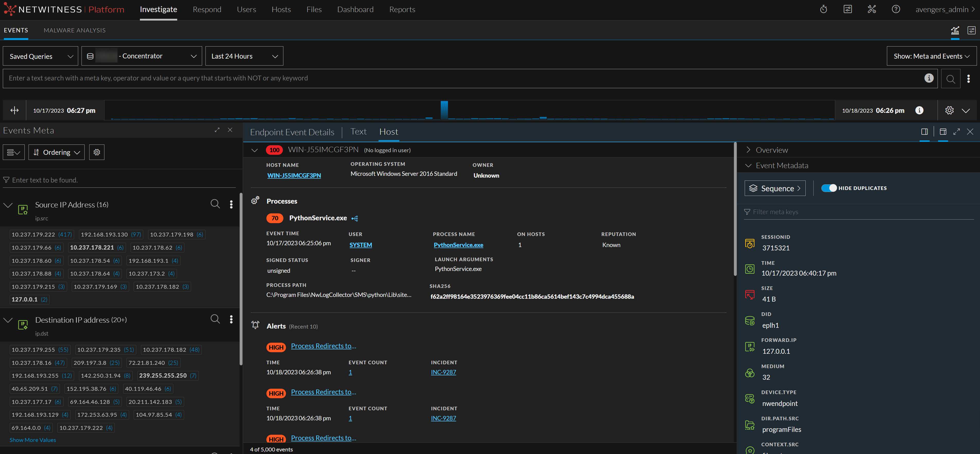
Task: Open the help question mark icon
Action: point(896,9)
